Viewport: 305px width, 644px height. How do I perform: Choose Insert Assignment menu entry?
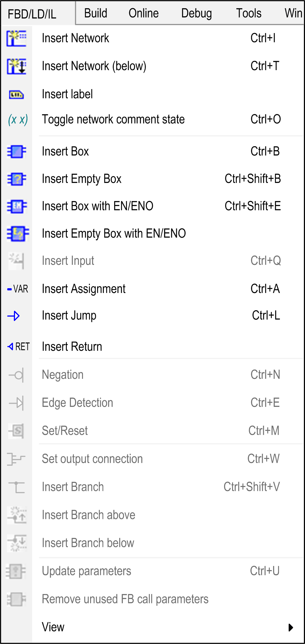84,289
